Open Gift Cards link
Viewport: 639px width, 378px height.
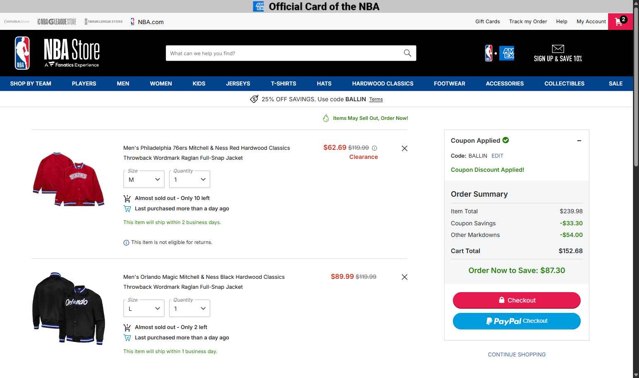[x=487, y=21]
